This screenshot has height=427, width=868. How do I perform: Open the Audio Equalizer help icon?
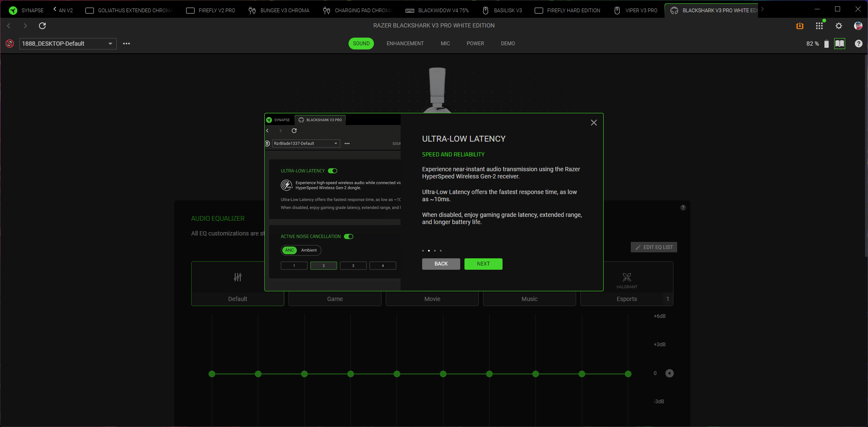[683, 208]
